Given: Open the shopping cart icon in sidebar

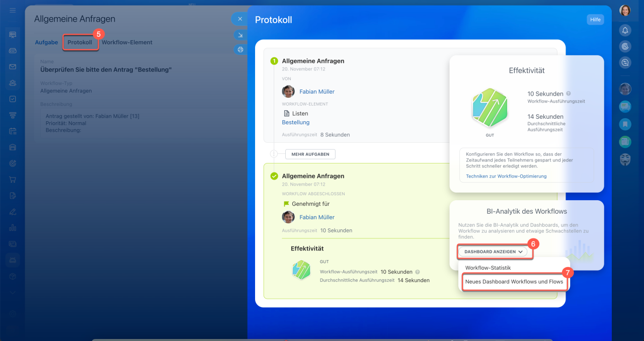Looking at the screenshot, I should pos(13,180).
